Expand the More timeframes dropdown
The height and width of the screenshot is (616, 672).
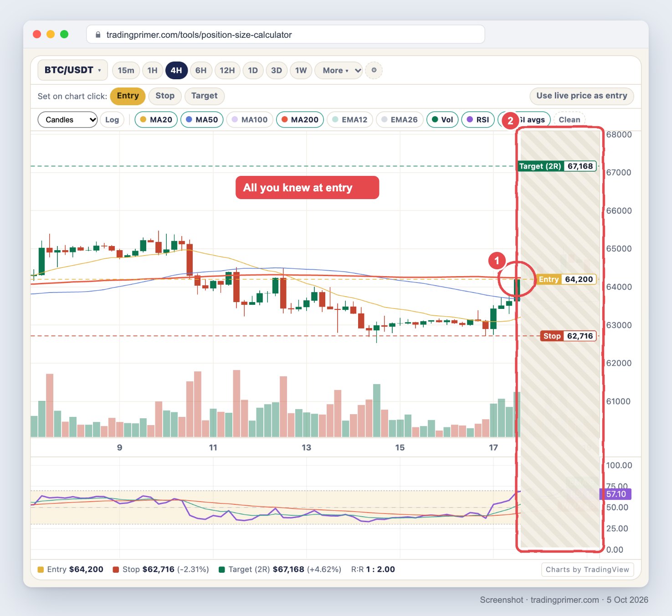339,70
